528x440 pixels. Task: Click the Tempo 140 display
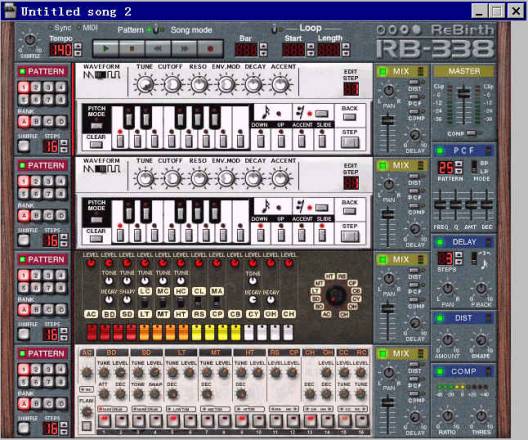[61, 50]
